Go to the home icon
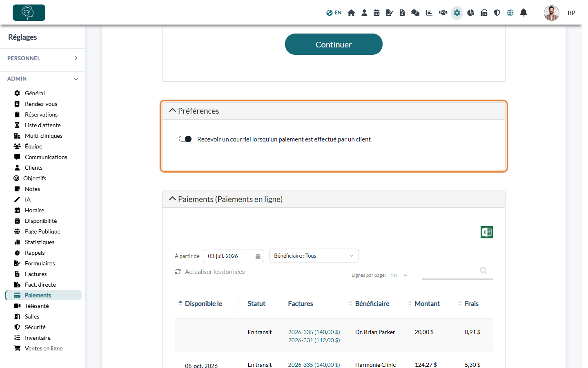Image resolution: width=588 pixels, height=368 pixels. click(351, 13)
